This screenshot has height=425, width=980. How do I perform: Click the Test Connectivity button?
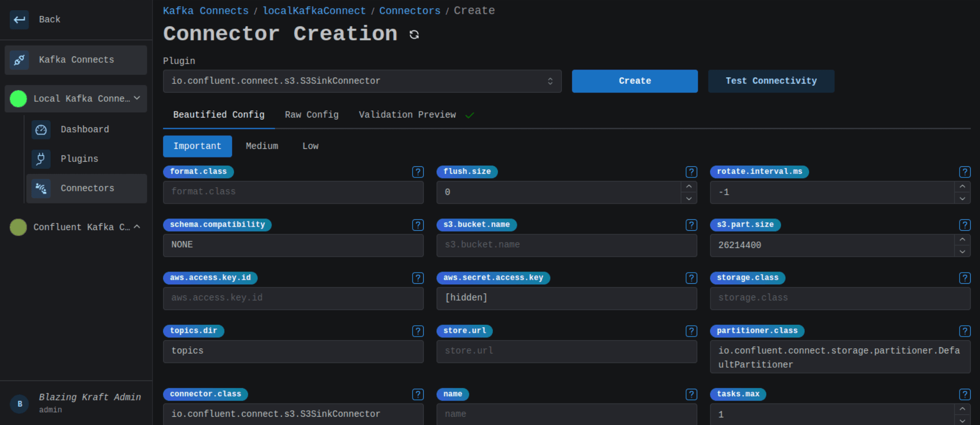(771, 81)
